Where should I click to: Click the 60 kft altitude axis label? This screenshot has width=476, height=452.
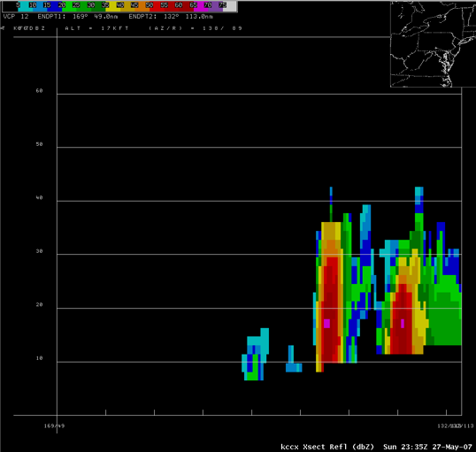point(39,91)
